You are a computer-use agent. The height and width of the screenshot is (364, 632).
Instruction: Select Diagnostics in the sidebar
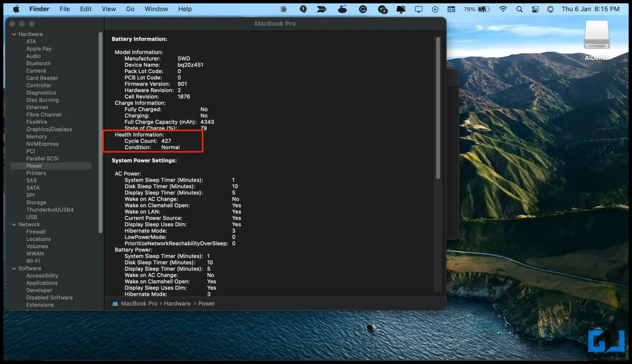click(41, 93)
